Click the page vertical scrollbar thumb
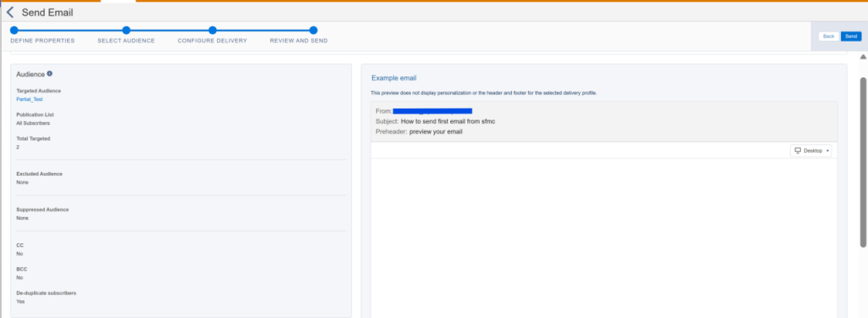Screen dimensions: 868x318 pyautogui.click(x=862, y=162)
